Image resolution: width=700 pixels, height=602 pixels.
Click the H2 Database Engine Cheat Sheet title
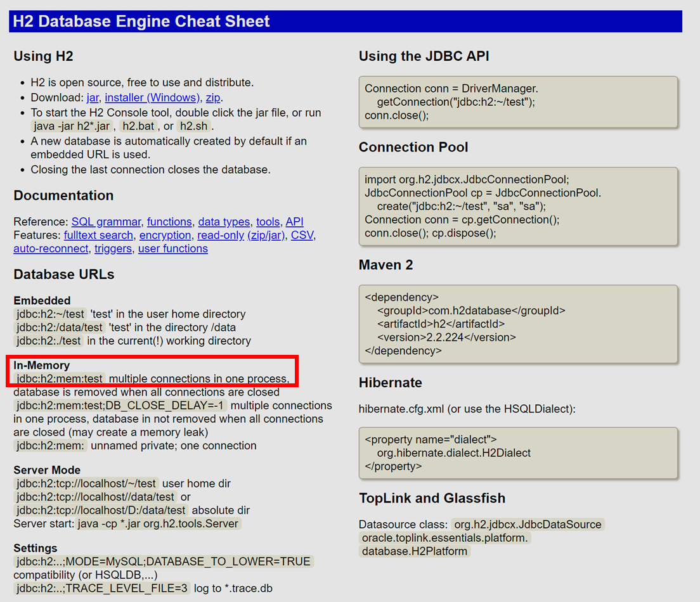tap(141, 21)
